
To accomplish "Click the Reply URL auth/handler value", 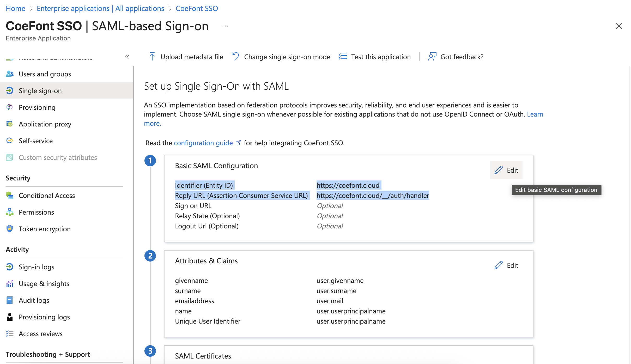I will point(373,196).
